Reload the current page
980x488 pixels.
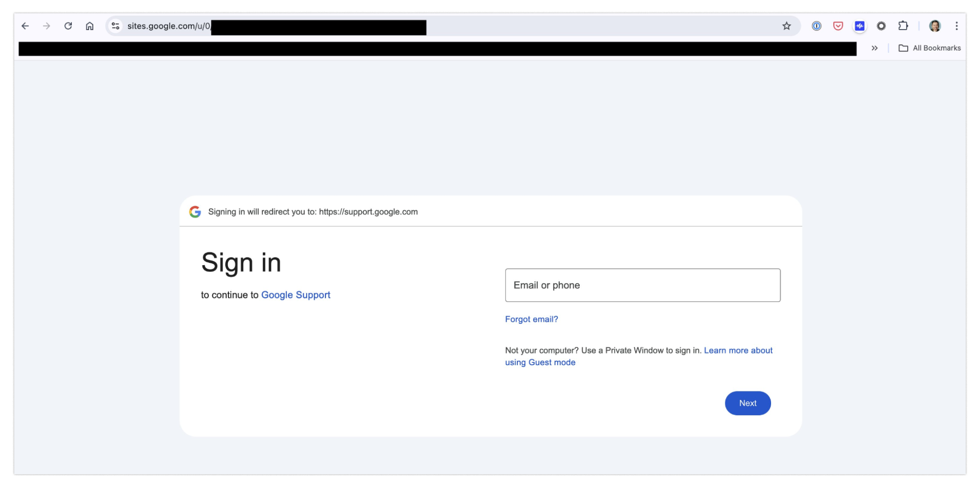coord(68,26)
